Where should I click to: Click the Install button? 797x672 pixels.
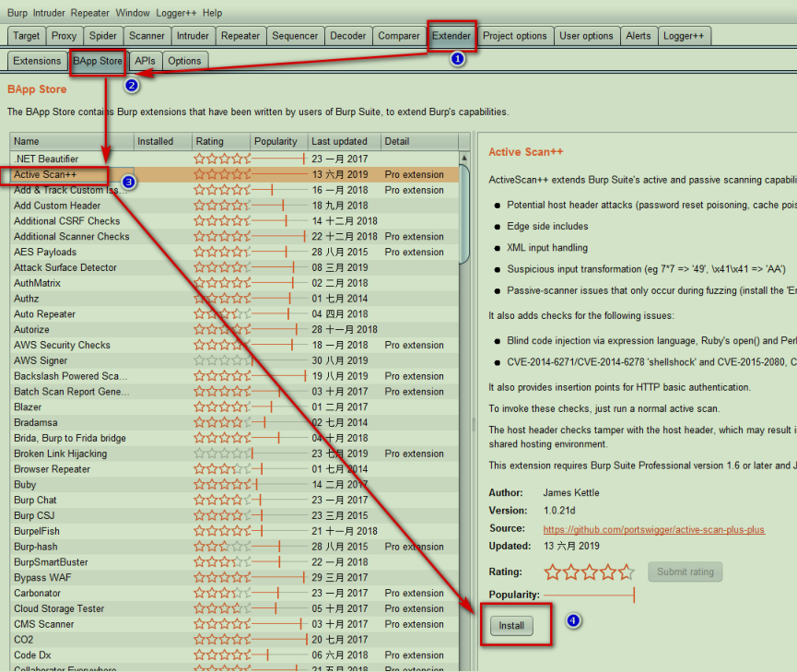coord(511,626)
